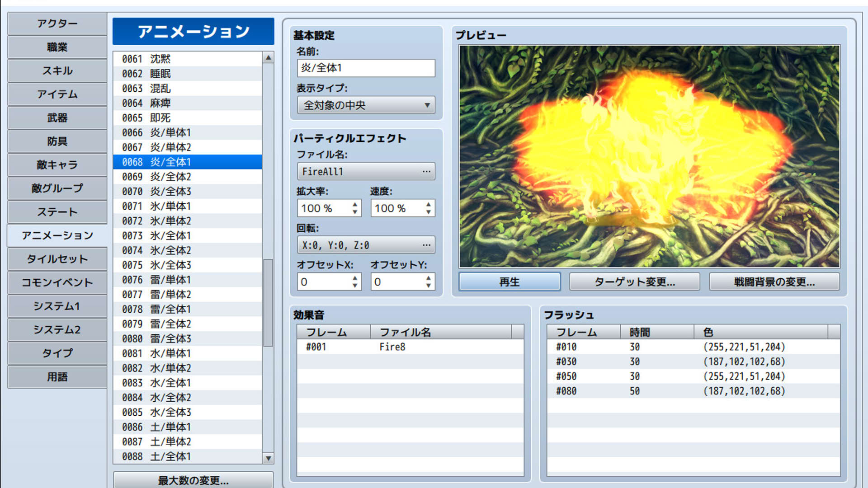Click 戦闘背景の変更... button
The width and height of the screenshot is (868, 488).
coord(774,282)
